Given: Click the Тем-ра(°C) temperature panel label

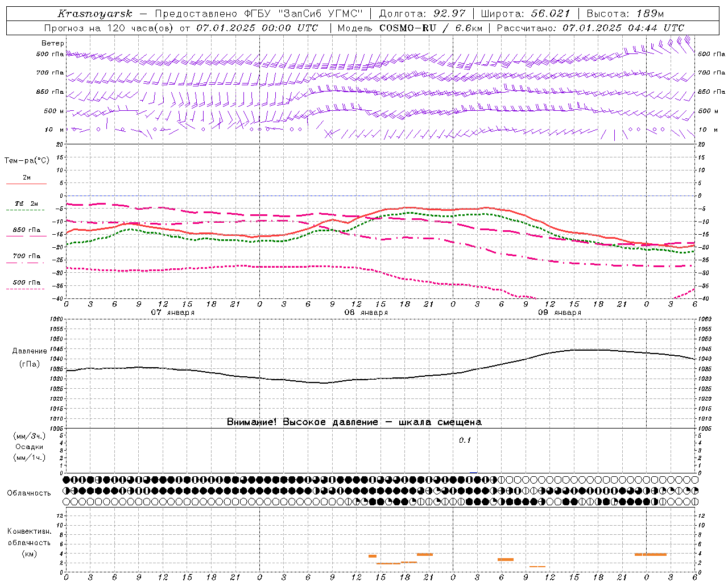Looking at the screenshot, I should (27, 161).
